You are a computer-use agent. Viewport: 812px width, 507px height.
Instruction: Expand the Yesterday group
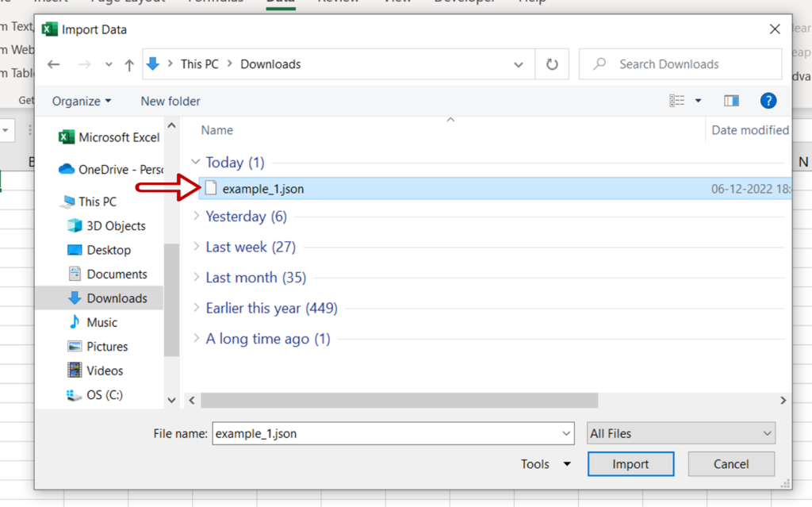[x=196, y=216]
